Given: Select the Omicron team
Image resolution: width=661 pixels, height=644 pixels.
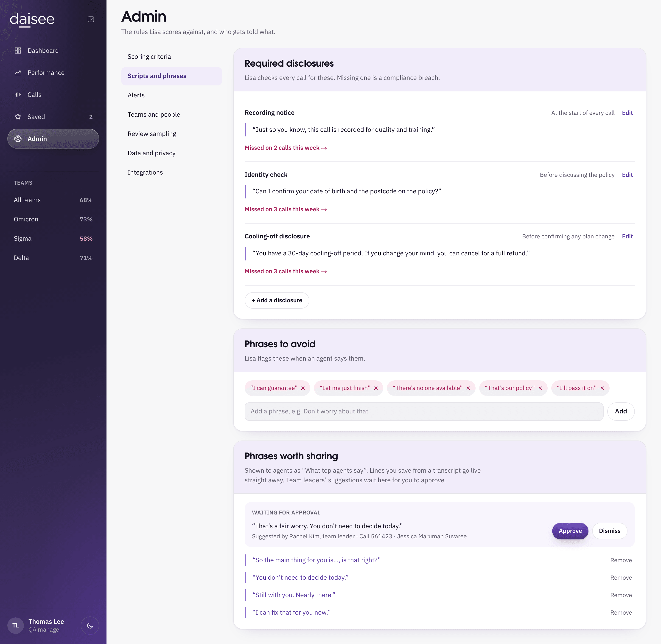Looking at the screenshot, I should click(53, 219).
